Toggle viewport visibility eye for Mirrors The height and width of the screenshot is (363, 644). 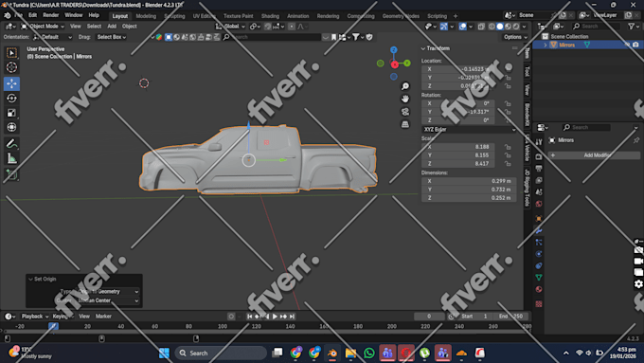[628, 45]
